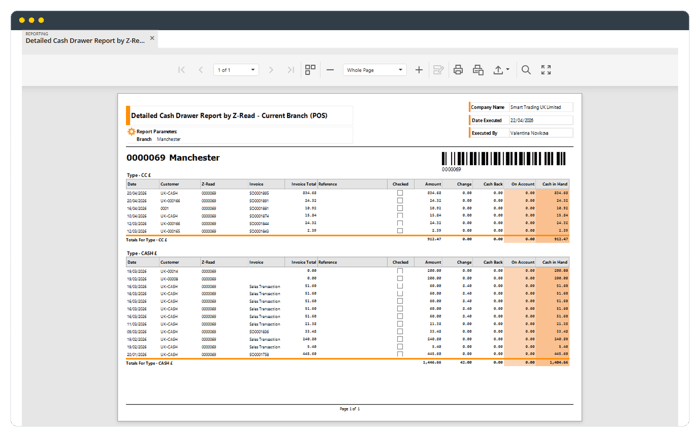
Task: Click the 'Executed By' label
Action: tap(484, 133)
